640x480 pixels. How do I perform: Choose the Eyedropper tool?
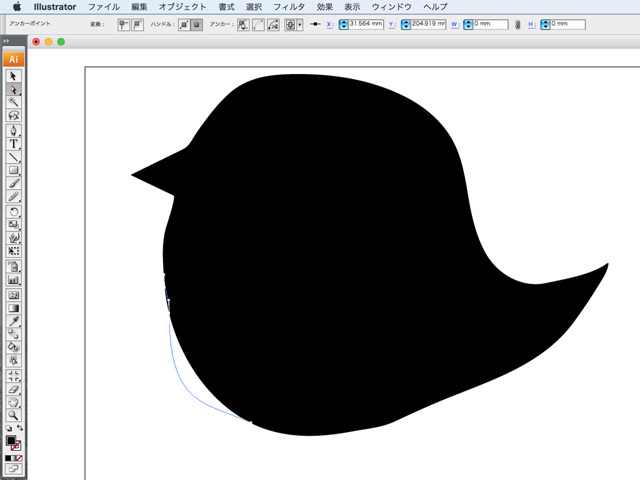[x=14, y=321]
